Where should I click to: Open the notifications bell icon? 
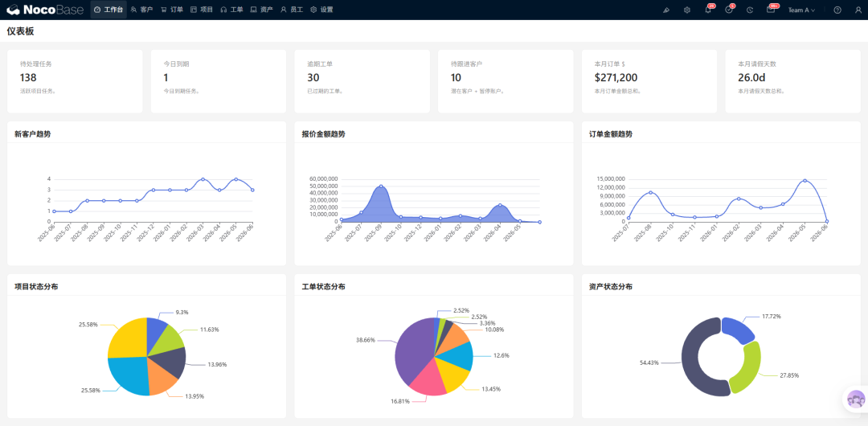pos(708,10)
